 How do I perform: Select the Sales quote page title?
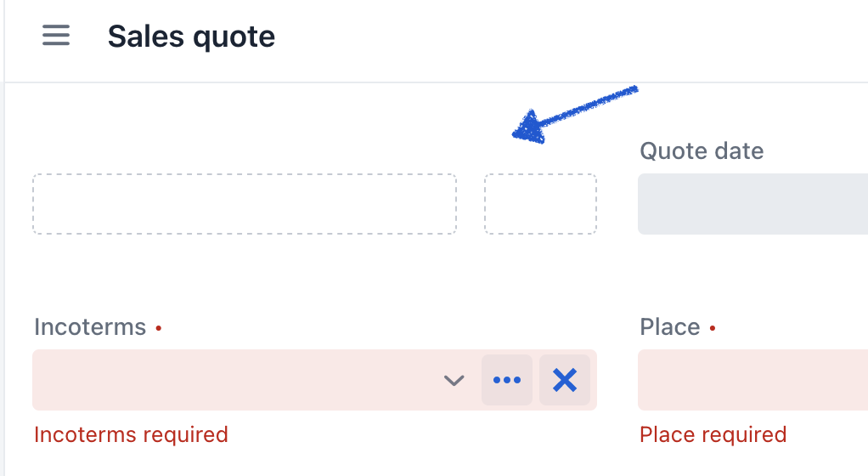click(x=191, y=37)
